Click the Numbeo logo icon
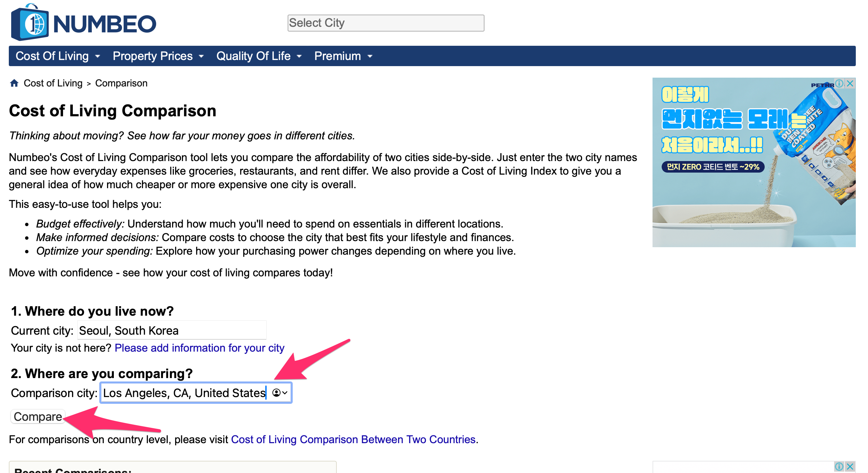This screenshot has width=868, height=473. click(x=30, y=24)
